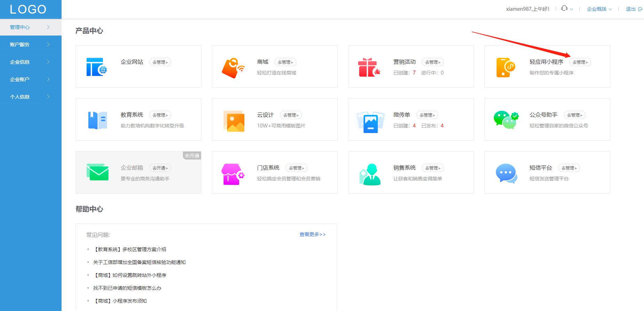Click the 企业网站 website icon
This screenshot has height=311, width=644.
pos(96,67)
